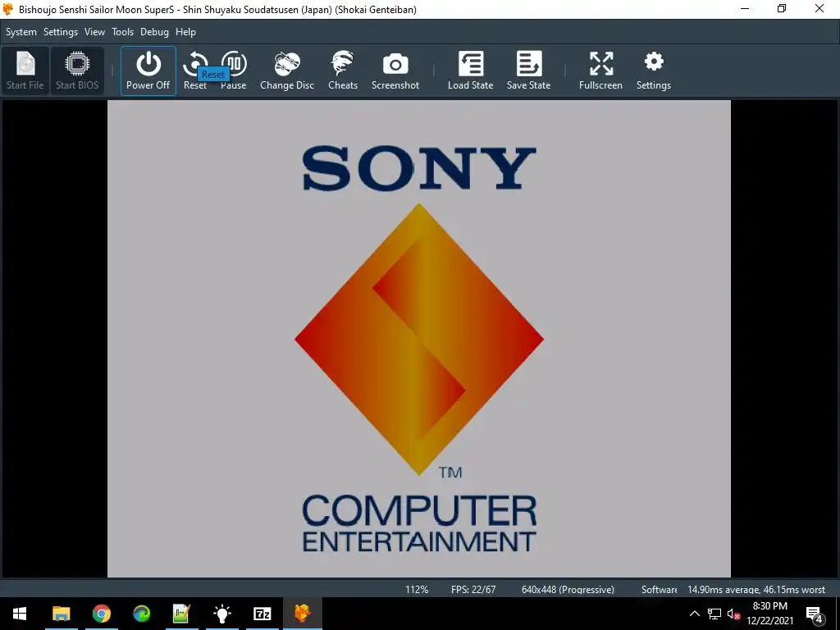Click the DuckStation taskbar icon
Screen dimensions: 840x630
click(x=302, y=614)
